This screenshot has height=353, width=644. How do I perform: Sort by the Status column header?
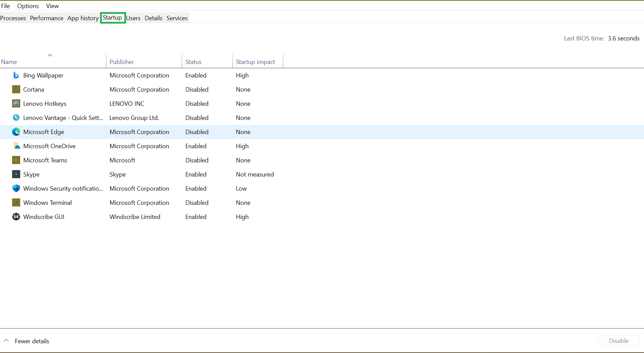[207, 62]
